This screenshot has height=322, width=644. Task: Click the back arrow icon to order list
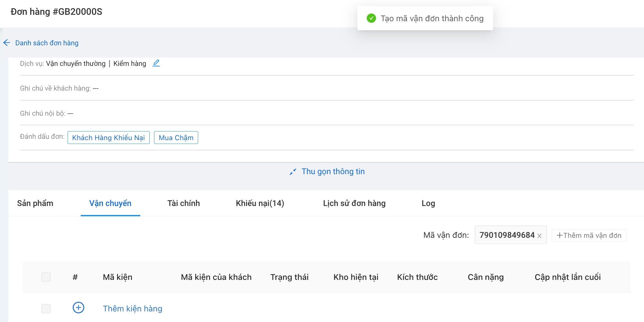pos(6,43)
